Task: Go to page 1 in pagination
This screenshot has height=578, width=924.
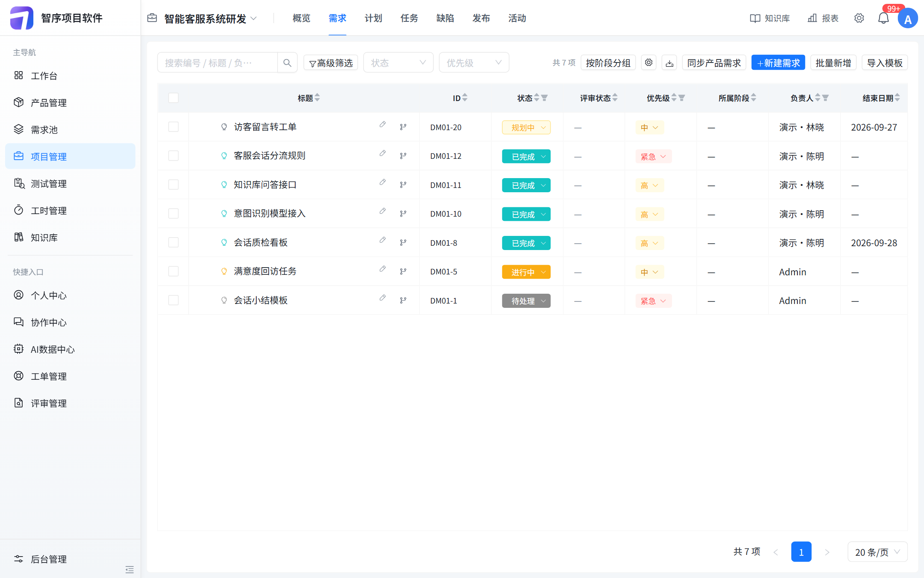Action: [801, 552]
